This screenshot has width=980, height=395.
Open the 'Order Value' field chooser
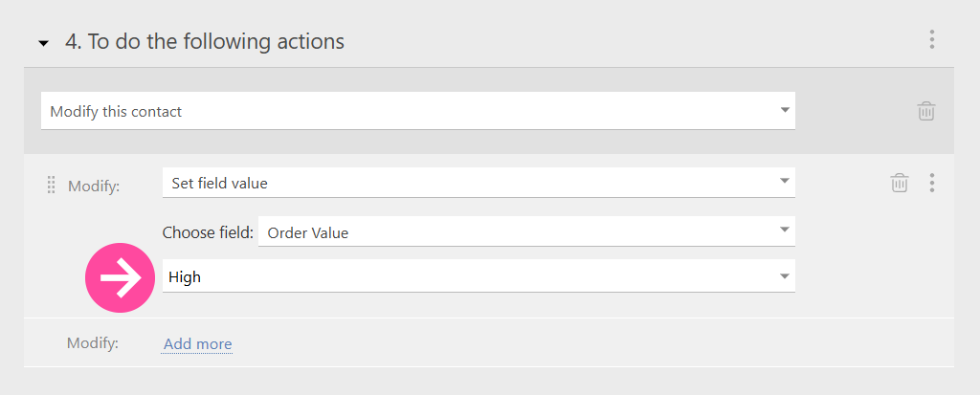(526, 231)
